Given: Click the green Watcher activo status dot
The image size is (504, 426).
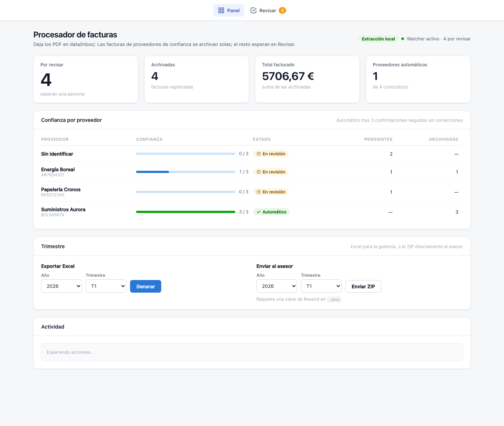Looking at the screenshot, I should 403,39.
